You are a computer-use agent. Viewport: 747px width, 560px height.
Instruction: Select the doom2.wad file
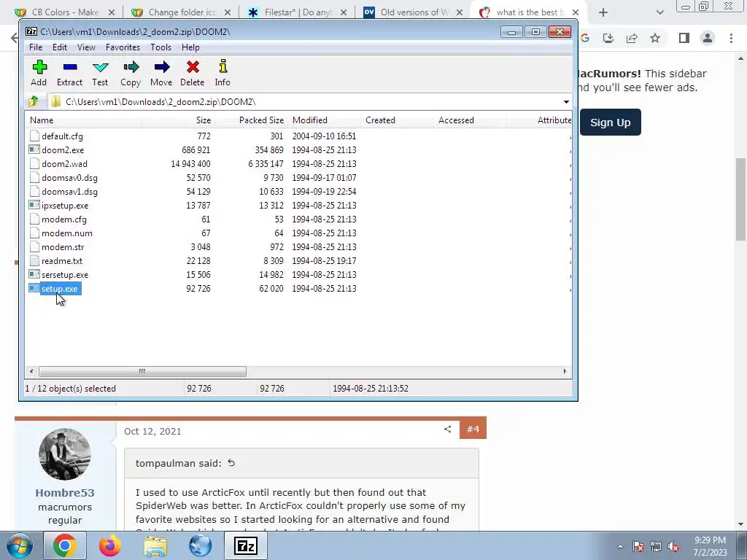point(64,164)
